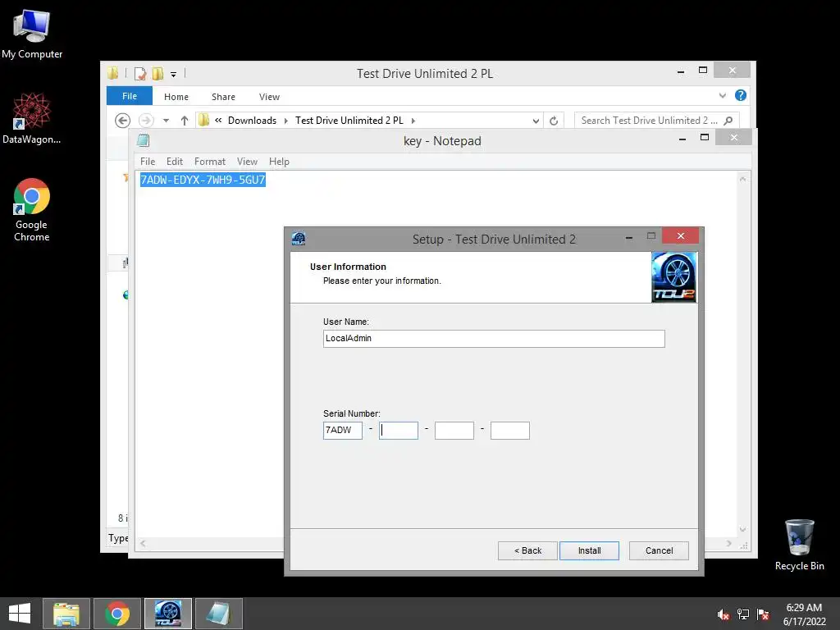Viewport: 840px width, 630px height.
Task: Open the recent locations dropdown in Explorer
Action: [166, 121]
